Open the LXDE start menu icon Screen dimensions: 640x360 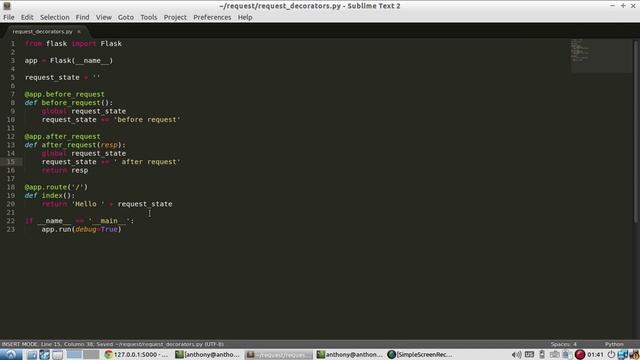(10, 354)
